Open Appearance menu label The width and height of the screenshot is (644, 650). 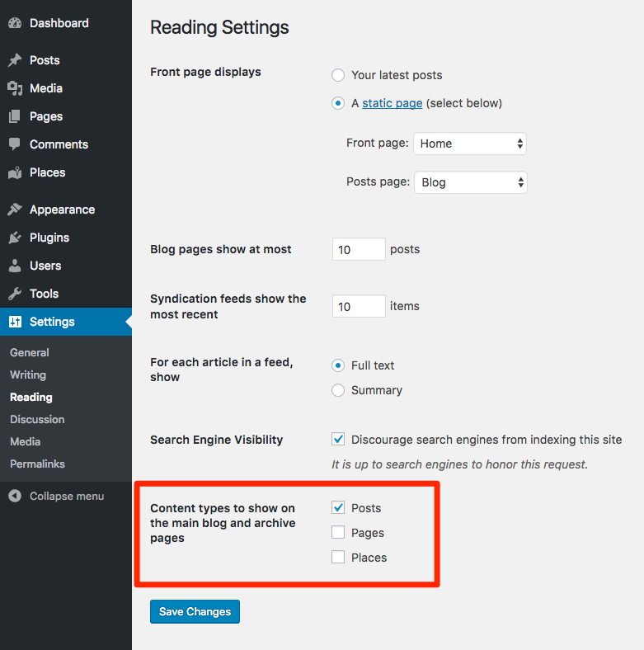point(62,210)
